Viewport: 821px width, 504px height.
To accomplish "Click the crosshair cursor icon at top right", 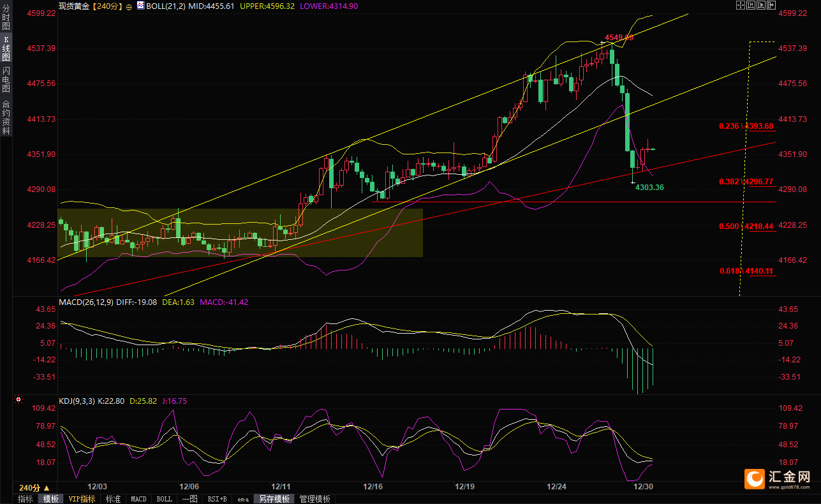I will coord(740,5).
